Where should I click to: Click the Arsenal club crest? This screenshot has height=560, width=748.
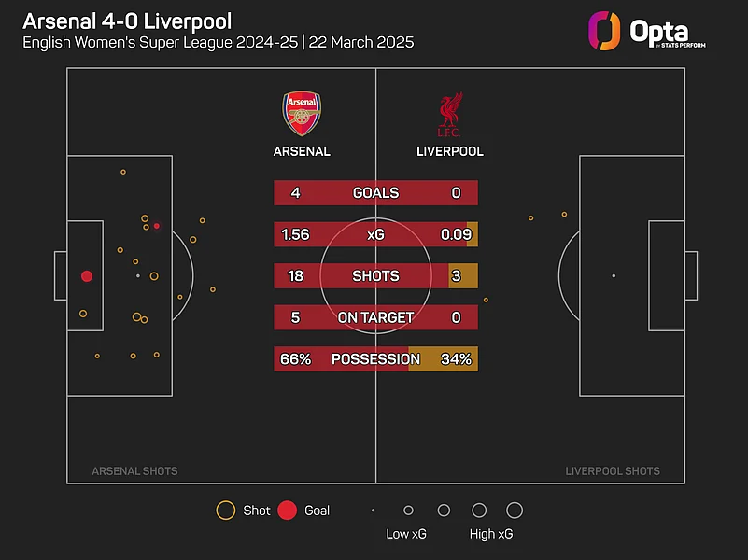pyautogui.click(x=301, y=114)
